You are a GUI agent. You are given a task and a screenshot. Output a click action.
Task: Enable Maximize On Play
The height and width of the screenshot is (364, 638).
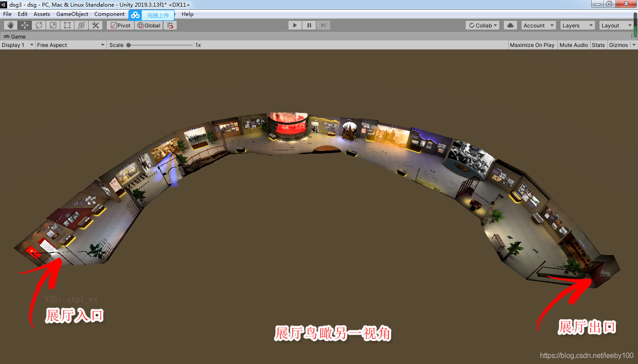pos(532,45)
